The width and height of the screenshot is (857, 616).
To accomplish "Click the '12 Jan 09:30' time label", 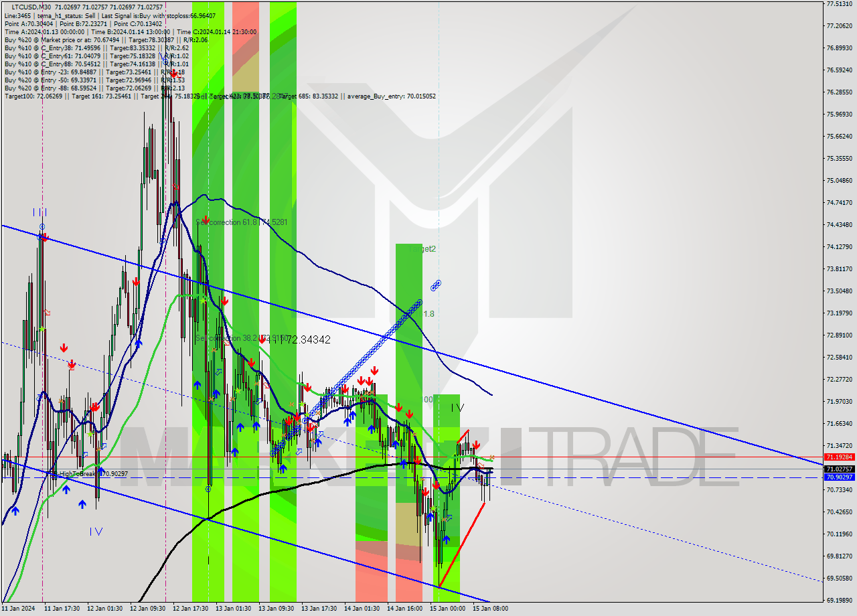I will click(148, 609).
